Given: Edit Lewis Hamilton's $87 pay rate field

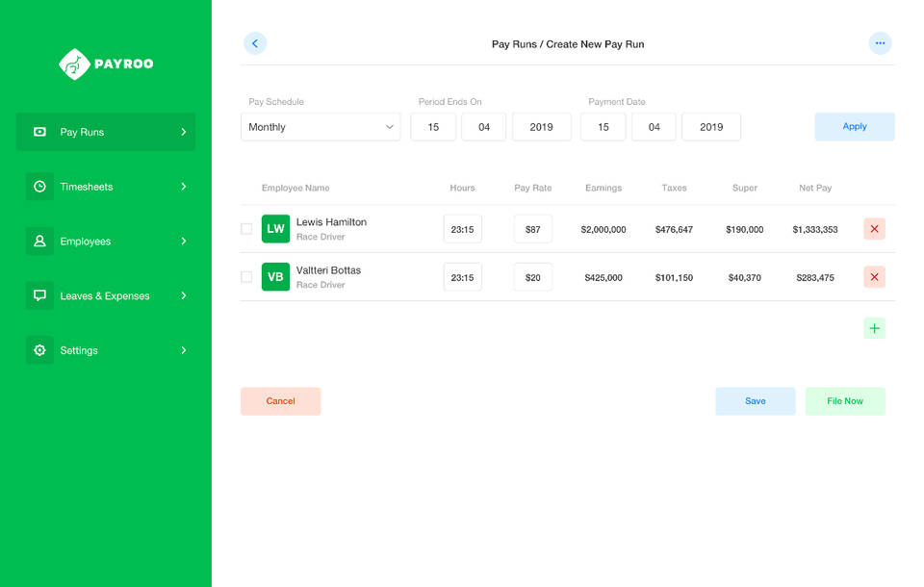Looking at the screenshot, I should (532, 229).
